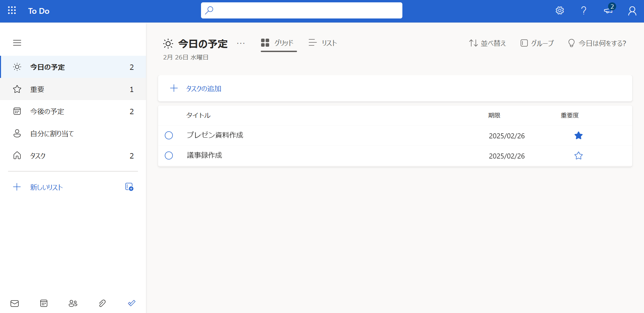The image size is (644, 313).
Task: Open the Microsoft 365 app launcher
Action: tap(12, 10)
